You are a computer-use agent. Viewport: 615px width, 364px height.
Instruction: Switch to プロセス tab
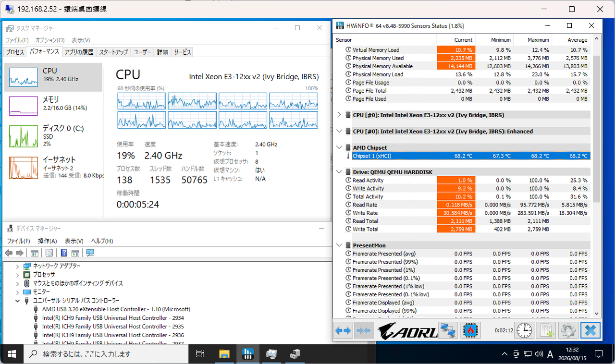click(15, 52)
